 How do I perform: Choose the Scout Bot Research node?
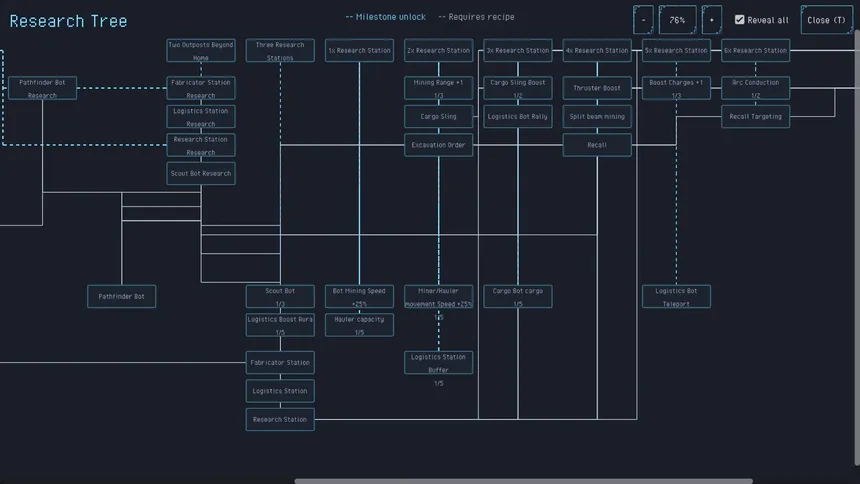[201, 173]
